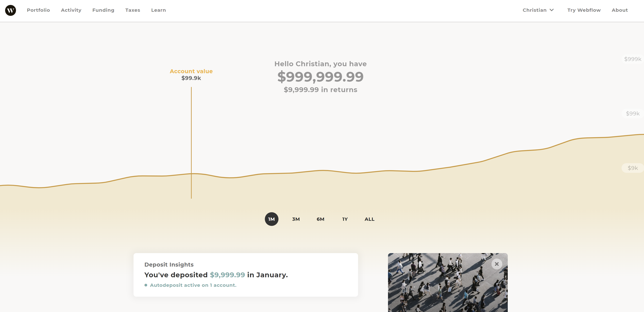
Task: Click the Autodeposit active status dot
Action: tap(146, 285)
